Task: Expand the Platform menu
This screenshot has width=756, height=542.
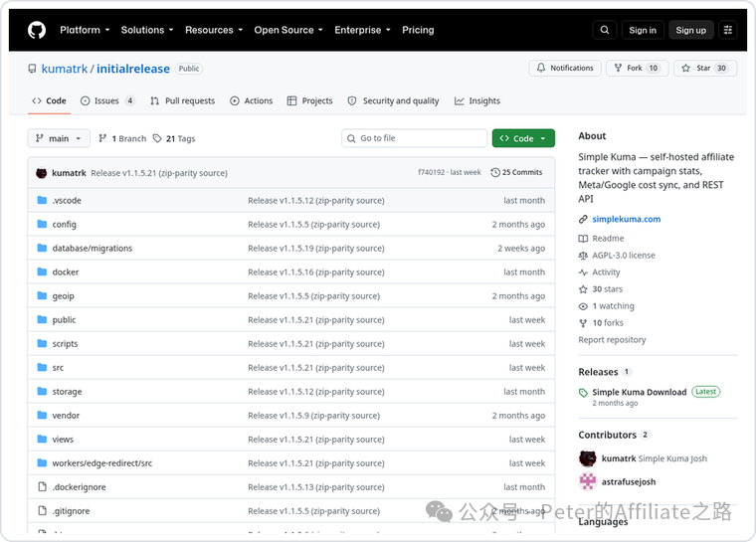Action: 85,30
